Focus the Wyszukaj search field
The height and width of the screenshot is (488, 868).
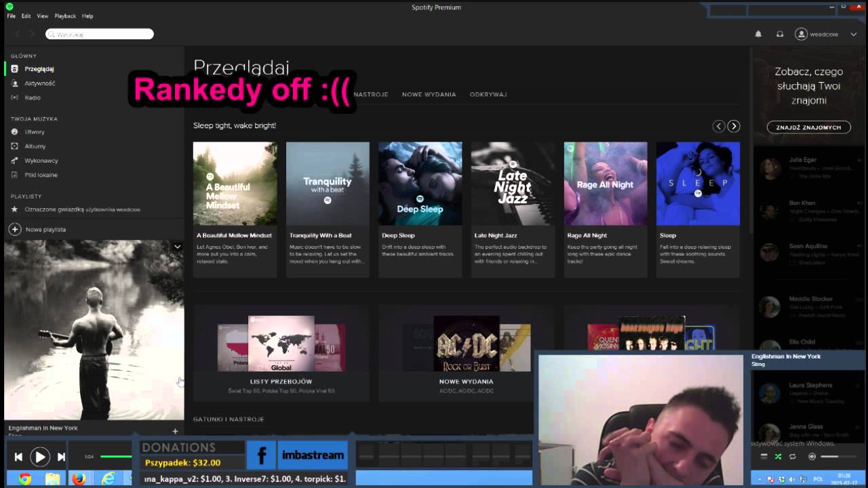click(100, 34)
